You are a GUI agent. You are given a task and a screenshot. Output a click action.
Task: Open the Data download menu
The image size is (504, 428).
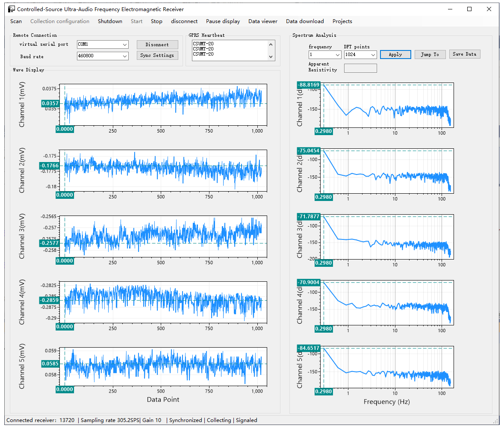[305, 21]
